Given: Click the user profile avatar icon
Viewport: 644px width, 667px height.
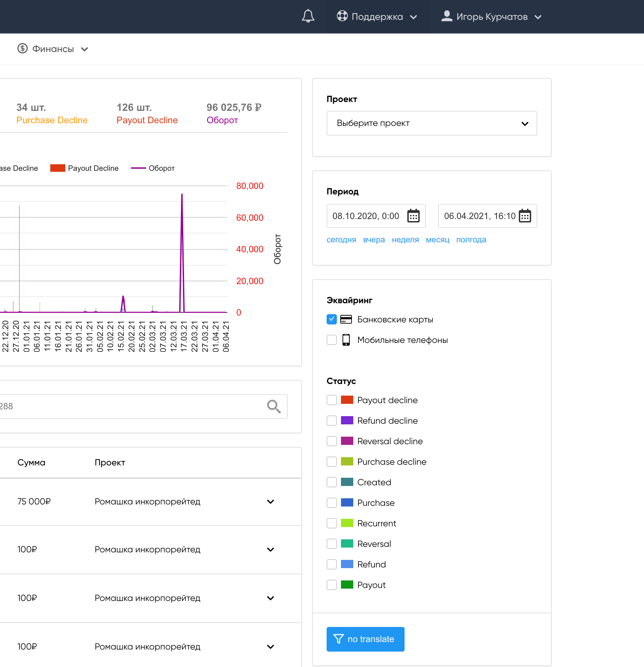Looking at the screenshot, I should (447, 16).
